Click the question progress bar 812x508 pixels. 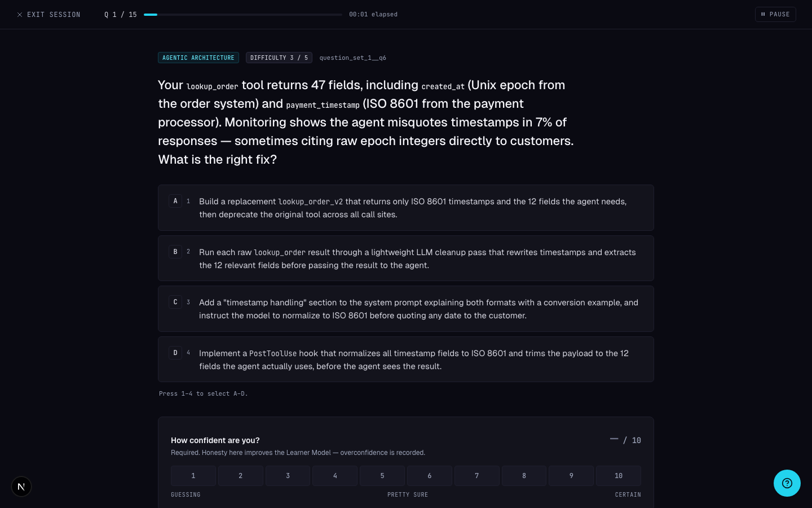[x=243, y=15]
